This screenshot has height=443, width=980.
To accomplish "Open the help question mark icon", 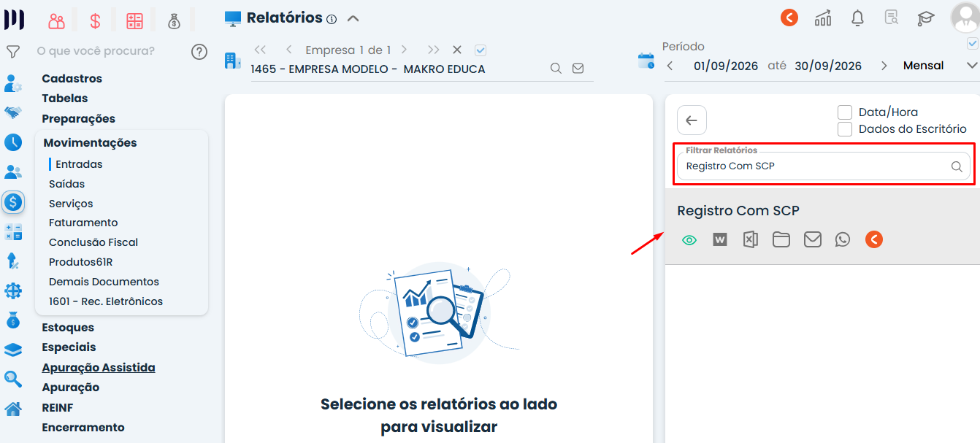I will coord(199,52).
